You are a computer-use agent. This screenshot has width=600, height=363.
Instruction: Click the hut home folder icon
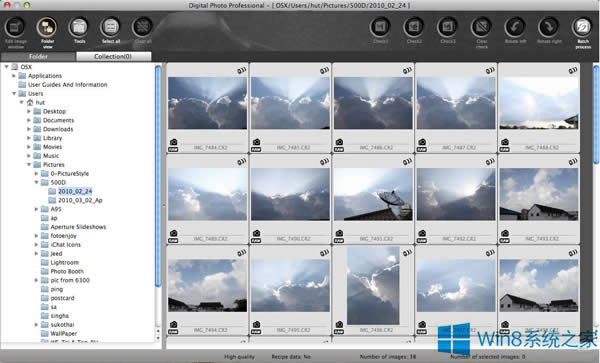click(x=30, y=102)
